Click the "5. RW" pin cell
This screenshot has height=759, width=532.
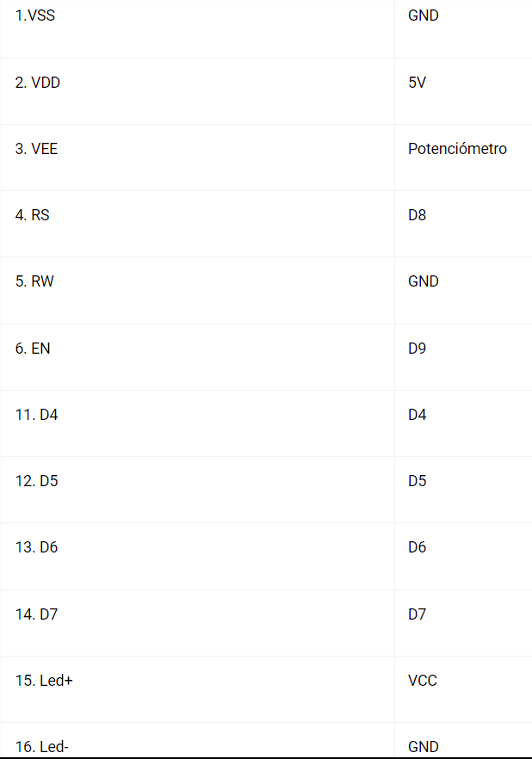(34, 281)
